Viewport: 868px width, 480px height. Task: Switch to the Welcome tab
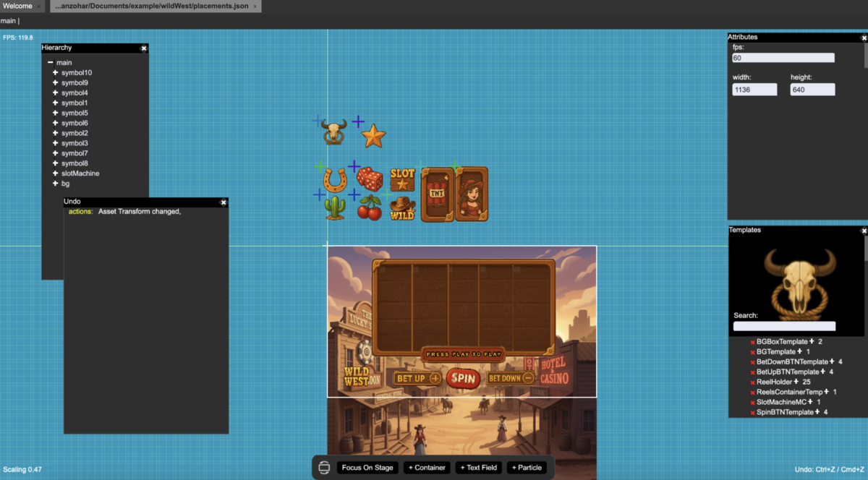pyautogui.click(x=17, y=6)
